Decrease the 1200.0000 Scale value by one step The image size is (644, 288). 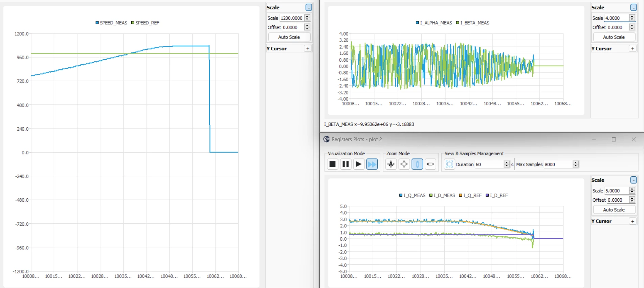(x=307, y=20)
